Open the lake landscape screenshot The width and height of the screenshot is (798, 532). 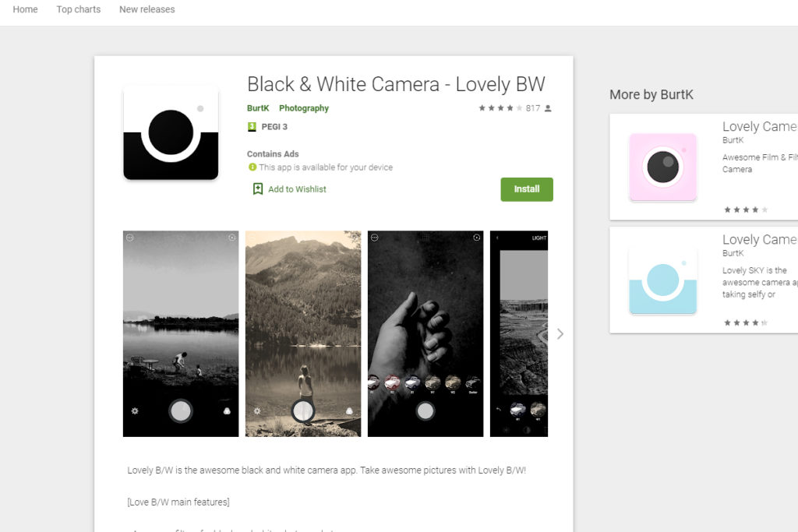click(181, 333)
